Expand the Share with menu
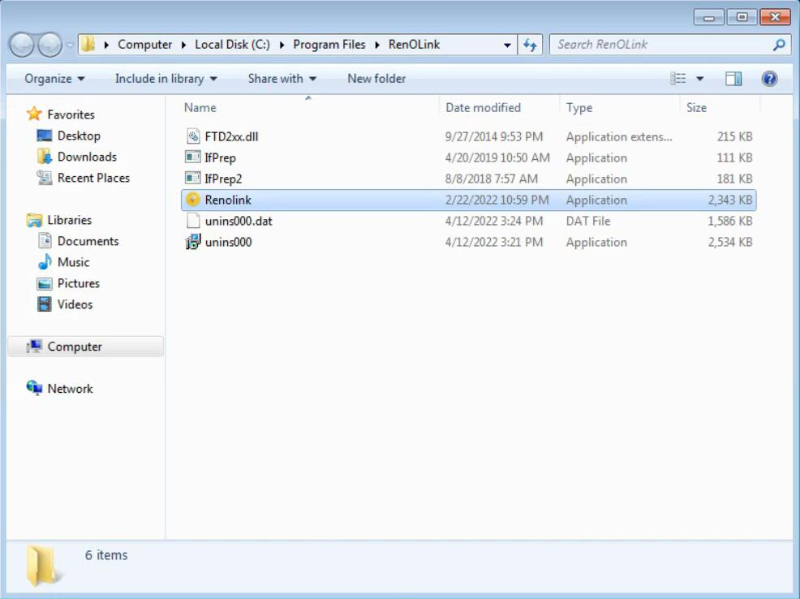This screenshot has width=800, height=599. [x=282, y=79]
